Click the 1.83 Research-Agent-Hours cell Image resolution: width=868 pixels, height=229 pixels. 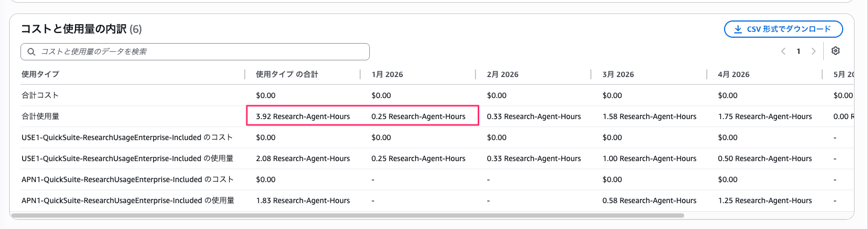pos(303,200)
